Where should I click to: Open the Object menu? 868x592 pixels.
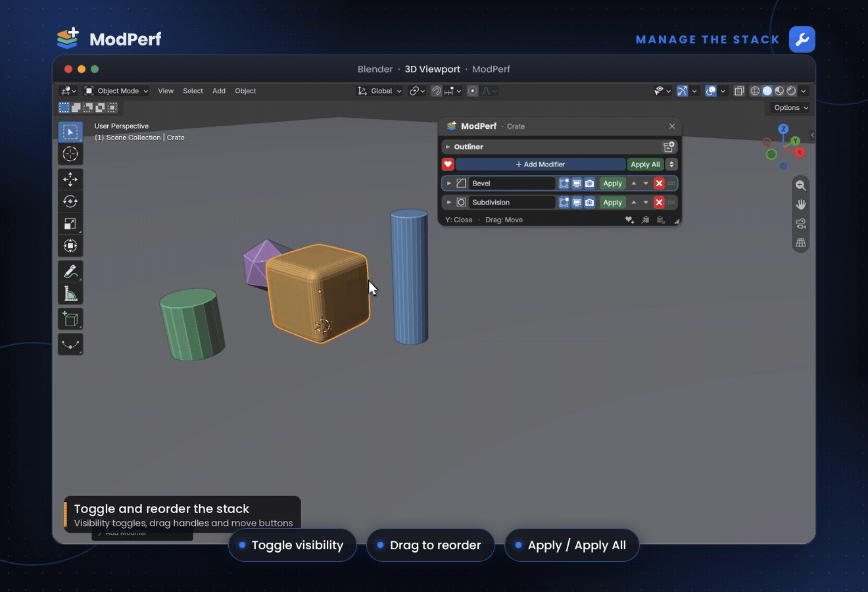[245, 91]
